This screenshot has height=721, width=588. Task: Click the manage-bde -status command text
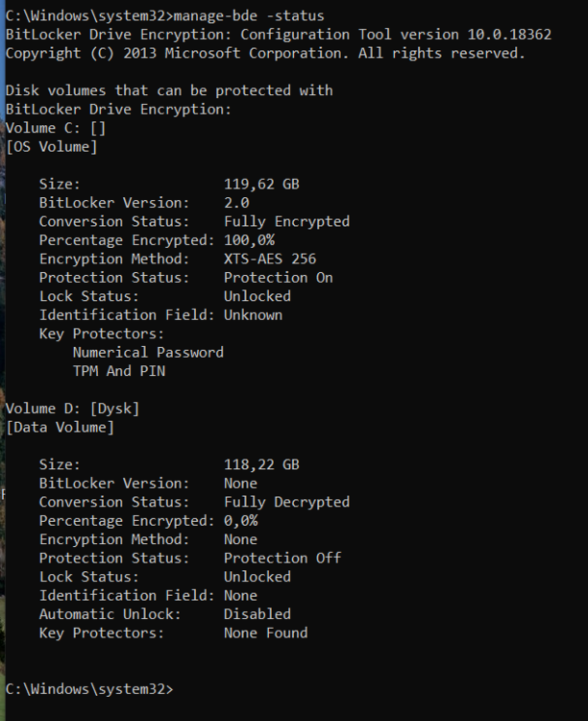click(249, 16)
